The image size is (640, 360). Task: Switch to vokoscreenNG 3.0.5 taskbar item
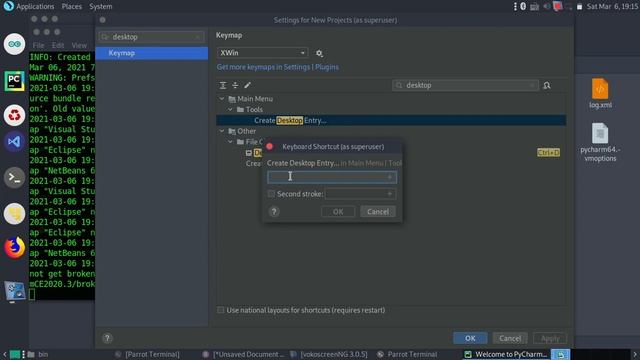tap(329, 354)
